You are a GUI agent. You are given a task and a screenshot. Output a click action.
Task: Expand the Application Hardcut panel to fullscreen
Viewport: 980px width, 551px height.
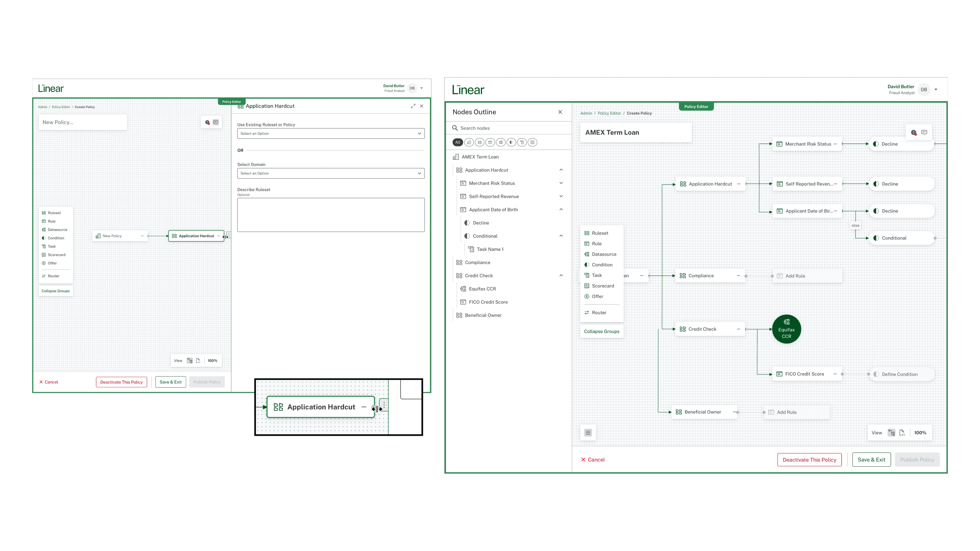[413, 106]
